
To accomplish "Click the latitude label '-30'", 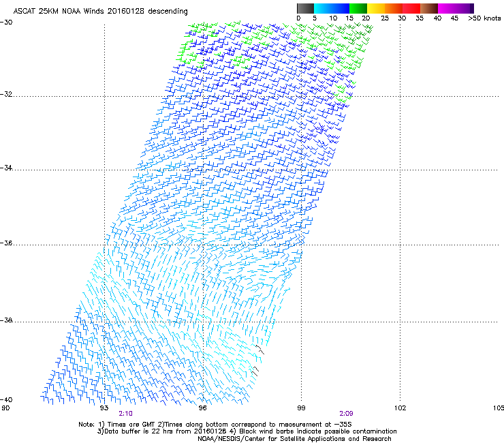I will (6, 22).
